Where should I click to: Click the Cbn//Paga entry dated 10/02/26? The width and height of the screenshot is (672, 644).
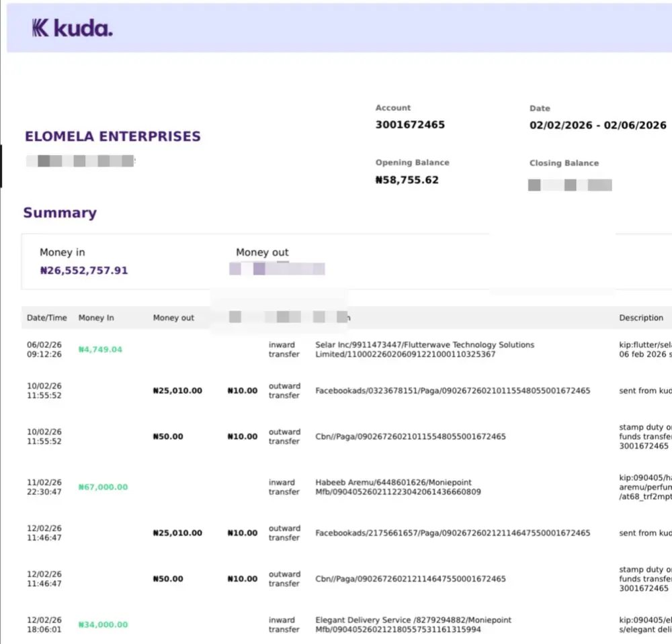tap(411, 436)
